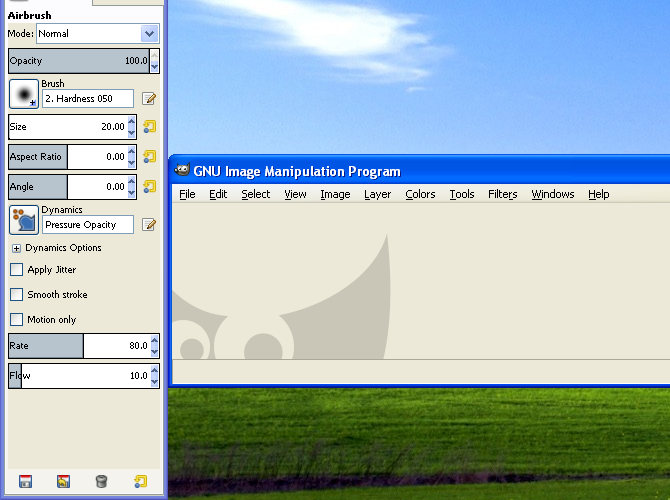
Task: Open the brush editor for Hardness 050
Action: tap(149, 99)
